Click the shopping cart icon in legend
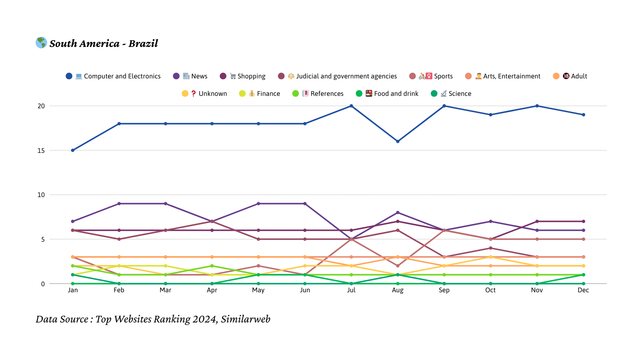The image size is (644, 362). click(233, 76)
